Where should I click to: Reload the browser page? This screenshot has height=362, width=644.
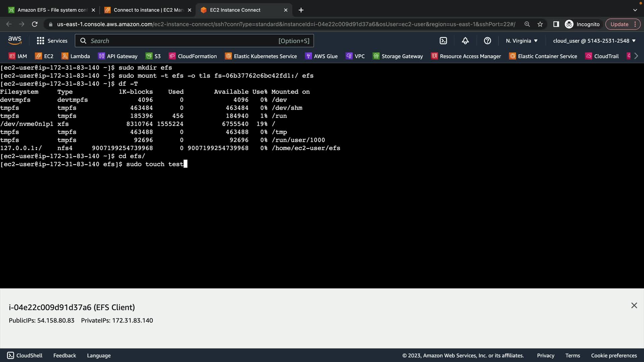[35, 24]
